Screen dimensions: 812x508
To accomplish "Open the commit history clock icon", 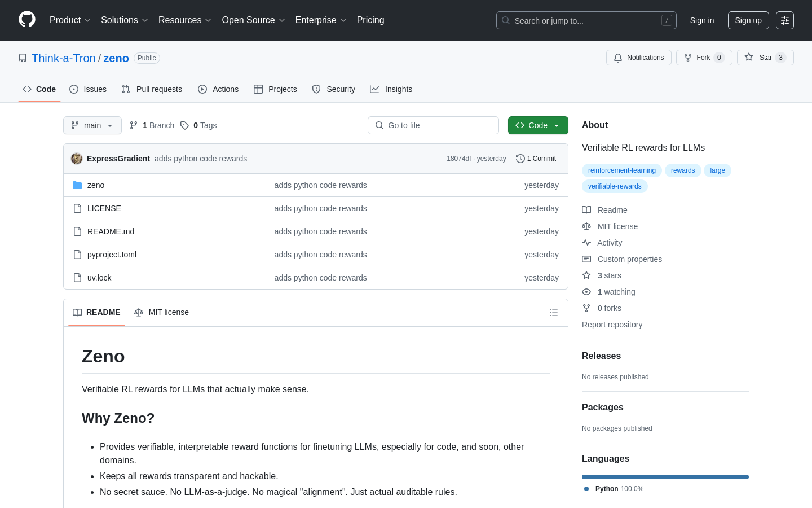I will coord(520,159).
